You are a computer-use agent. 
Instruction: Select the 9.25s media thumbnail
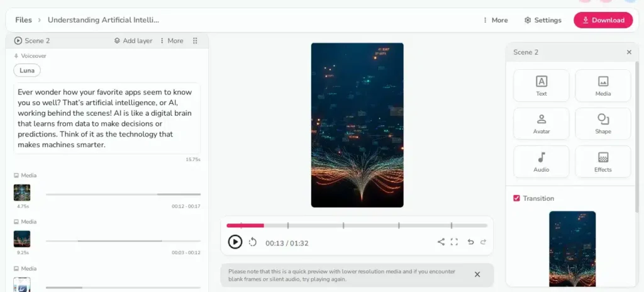point(22,239)
